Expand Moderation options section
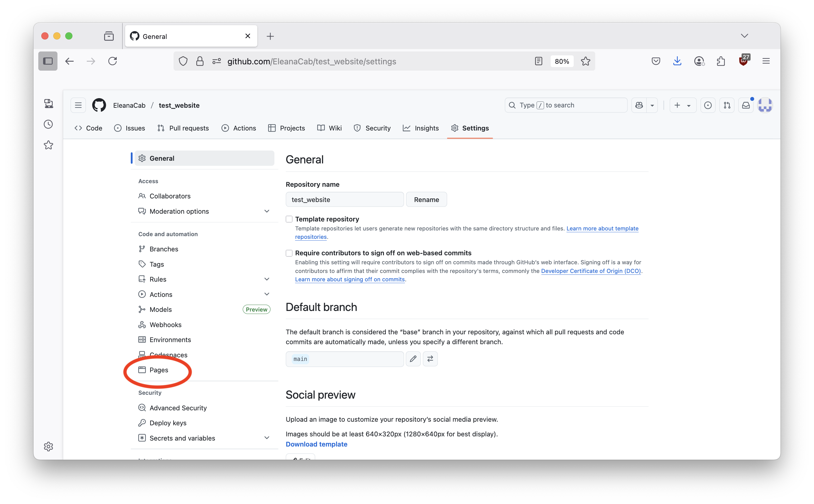This screenshot has width=814, height=504. point(267,211)
